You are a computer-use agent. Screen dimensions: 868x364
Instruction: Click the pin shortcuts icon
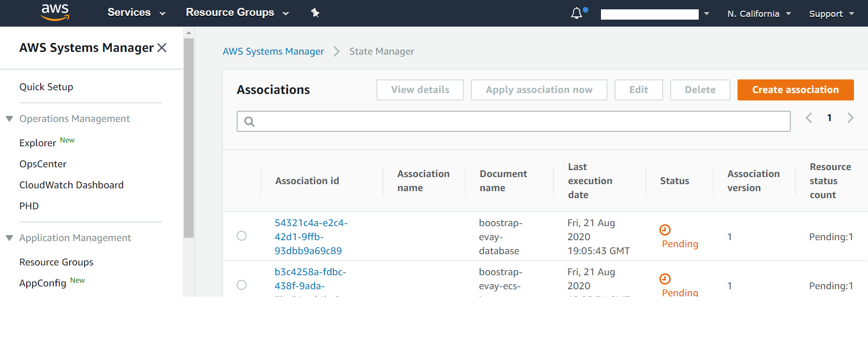pyautogui.click(x=315, y=13)
